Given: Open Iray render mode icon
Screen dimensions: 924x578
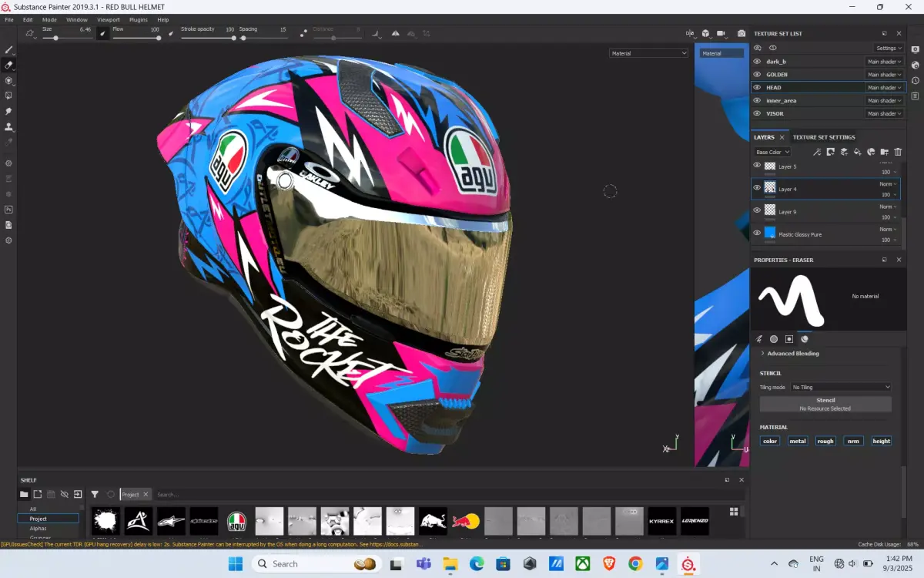Looking at the screenshot, I should pyautogui.click(x=8, y=163).
